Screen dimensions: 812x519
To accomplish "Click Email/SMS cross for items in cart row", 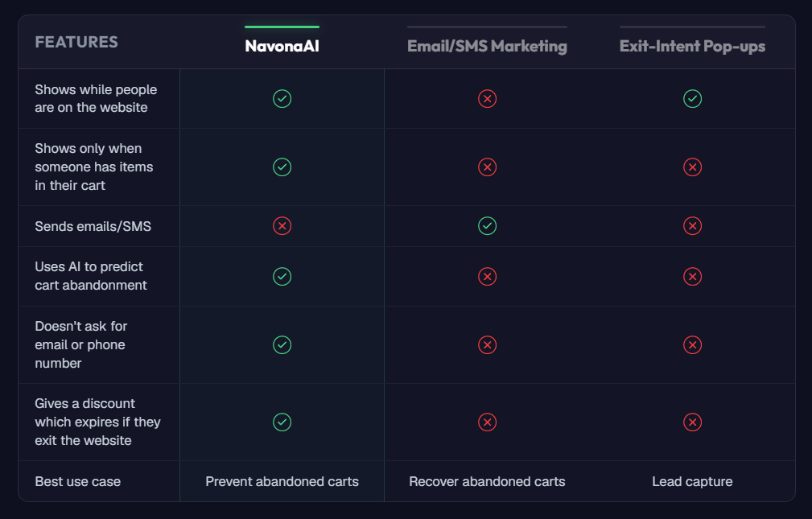I will click(487, 167).
